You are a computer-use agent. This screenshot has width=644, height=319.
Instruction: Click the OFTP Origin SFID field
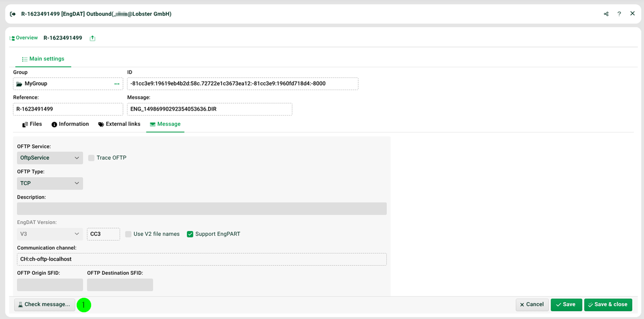pyautogui.click(x=50, y=285)
